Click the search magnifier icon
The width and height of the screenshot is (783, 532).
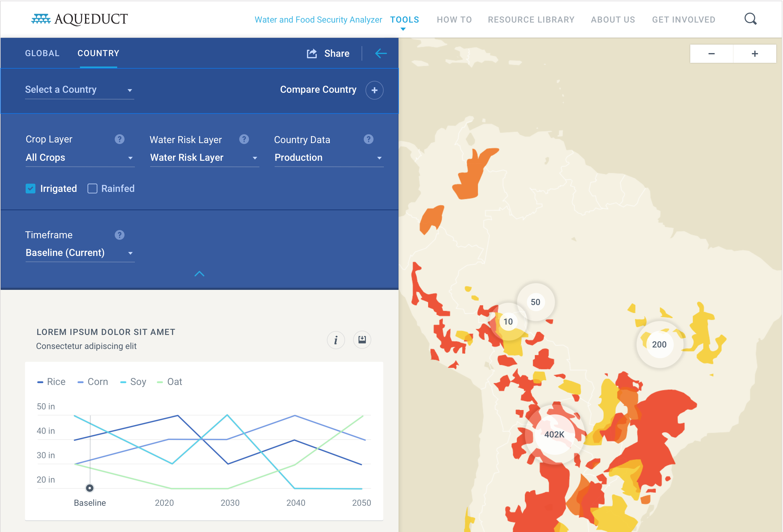(750, 19)
